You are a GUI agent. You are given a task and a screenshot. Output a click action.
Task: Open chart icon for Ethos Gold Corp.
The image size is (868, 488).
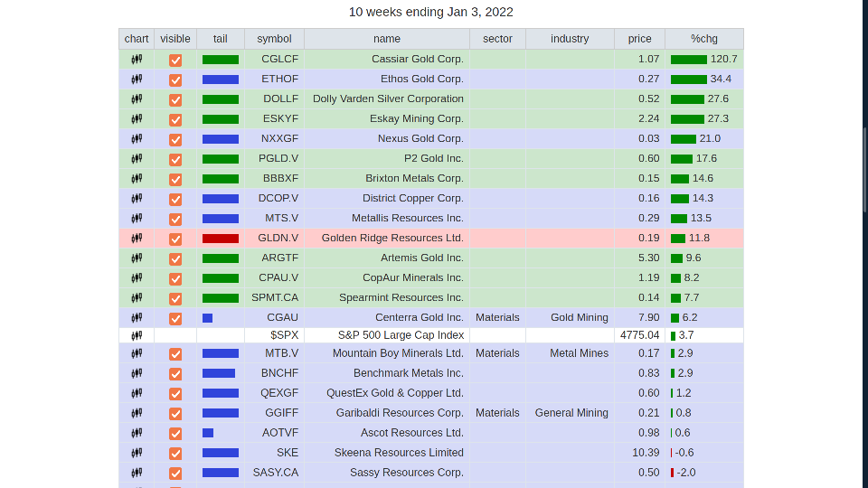[x=137, y=80]
